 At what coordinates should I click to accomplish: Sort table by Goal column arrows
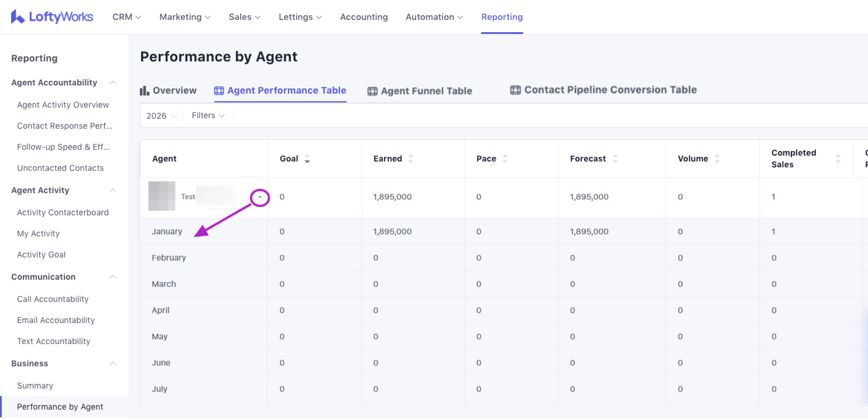(x=307, y=159)
